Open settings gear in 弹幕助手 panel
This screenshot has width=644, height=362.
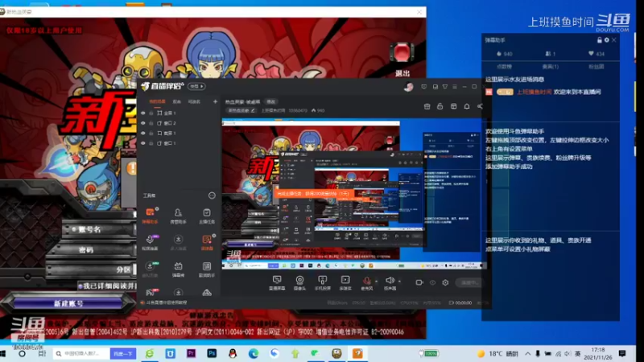(x=607, y=39)
